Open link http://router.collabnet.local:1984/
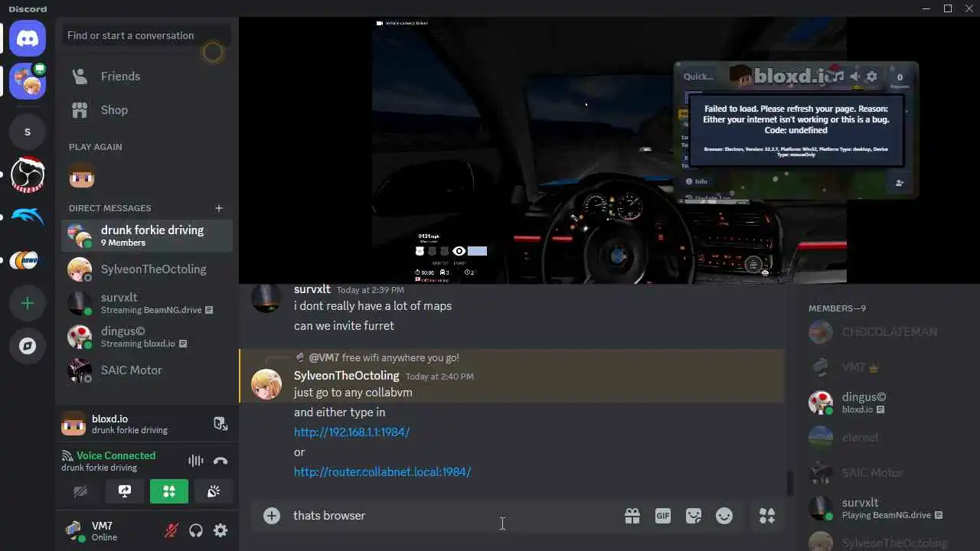980x551 pixels. 382,472
